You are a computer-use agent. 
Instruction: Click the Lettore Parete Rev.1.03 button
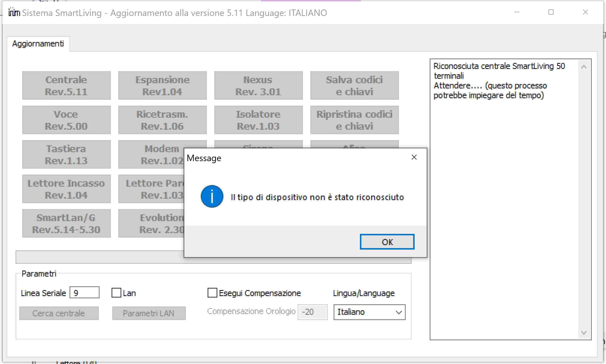(151, 189)
